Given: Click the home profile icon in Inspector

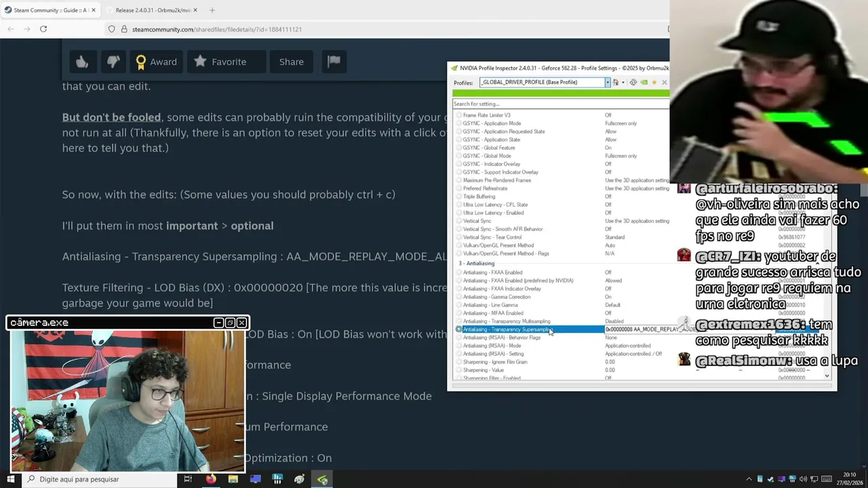Looking at the screenshot, I should [615, 82].
